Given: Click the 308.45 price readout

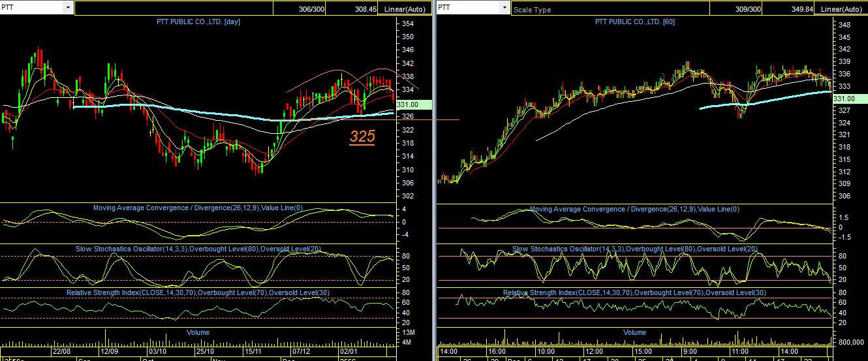Looking at the screenshot, I should 365,9.
